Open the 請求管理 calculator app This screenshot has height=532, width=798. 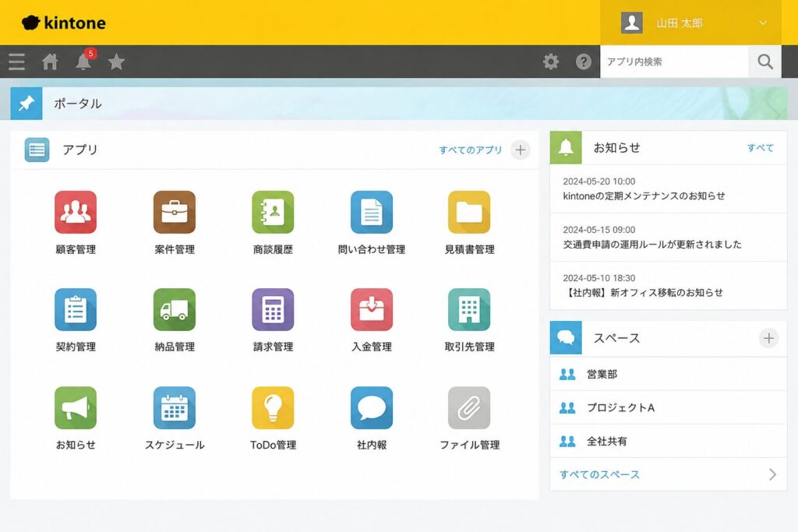click(273, 310)
